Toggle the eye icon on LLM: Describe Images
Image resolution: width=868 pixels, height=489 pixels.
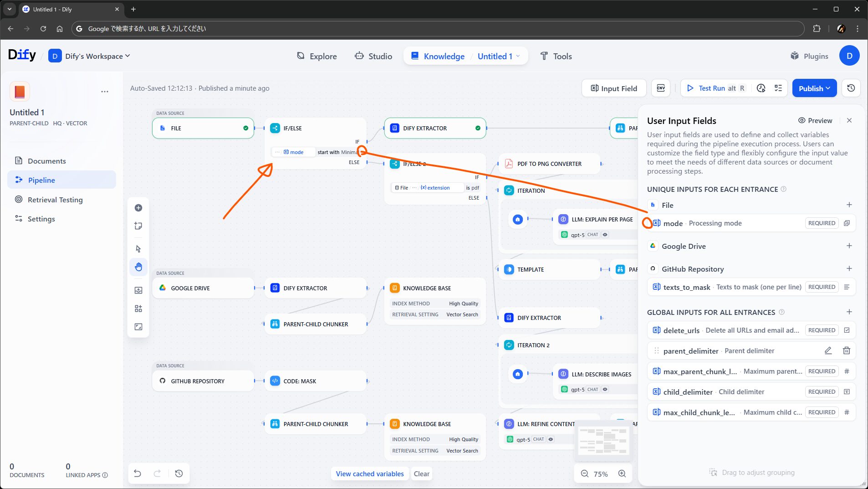click(605, 390)
